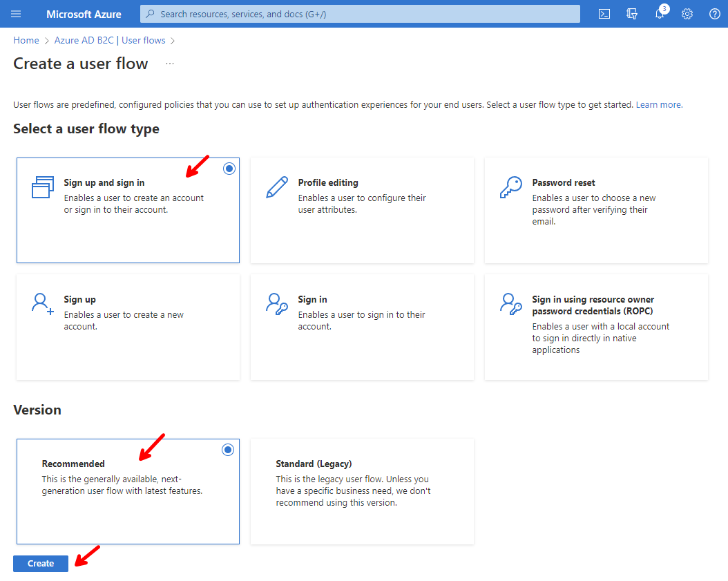This screenshot has width=728, height=581.
Task: Choose the Standard (Legacy) version card
Action: click(362, 491)
